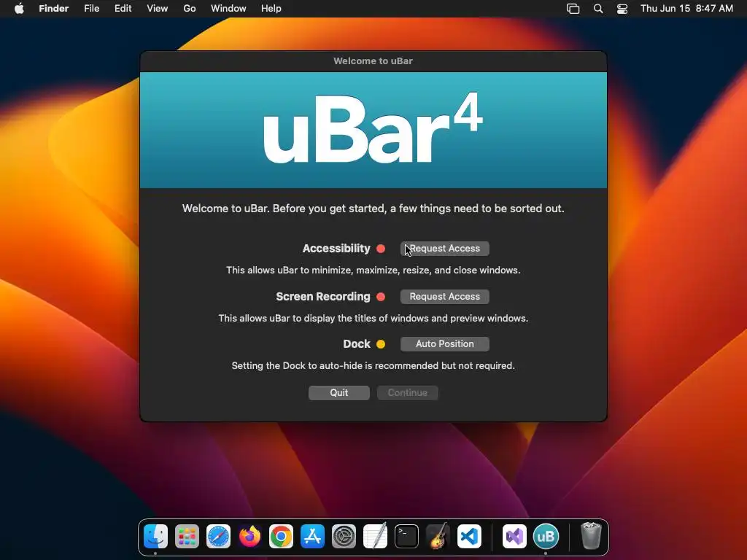Open the Window menu
Image resolution: width=747 pixels, height=560 pixels.
click(228, 9)
